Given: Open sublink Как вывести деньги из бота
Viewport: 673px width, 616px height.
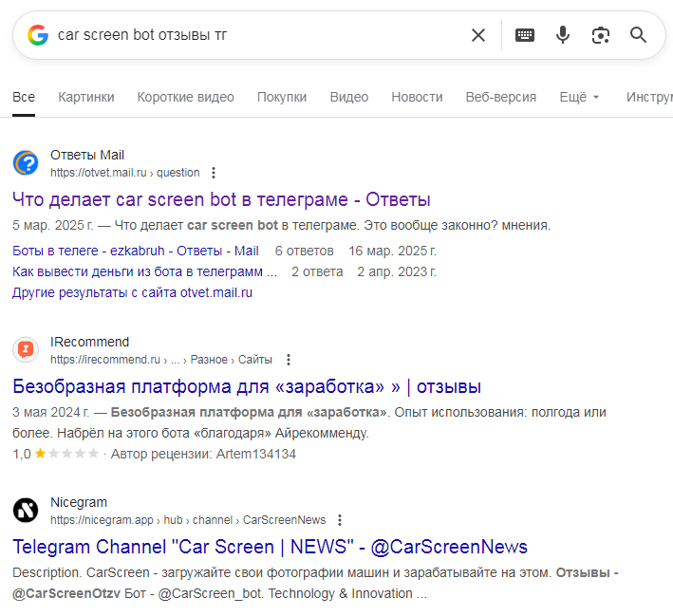Looking at the screenshot, I should pyautogui.click(x=144, y=271).
